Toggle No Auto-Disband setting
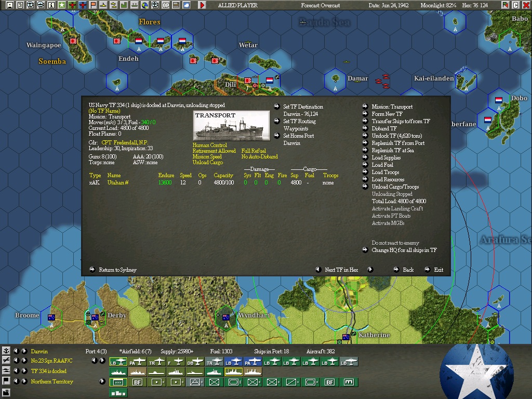This screenshot has height=399, width=532. (x=260, y=156)
